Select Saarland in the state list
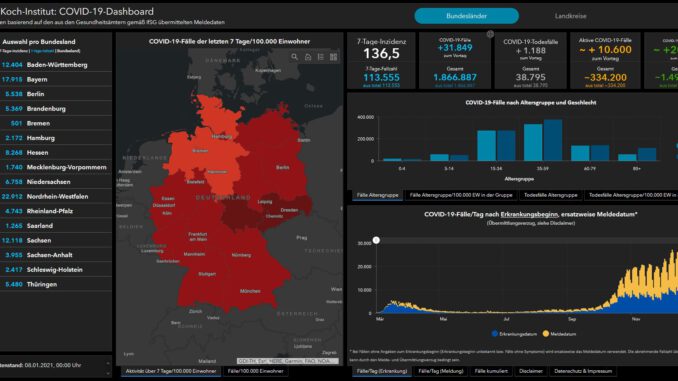 pos(56,226)
